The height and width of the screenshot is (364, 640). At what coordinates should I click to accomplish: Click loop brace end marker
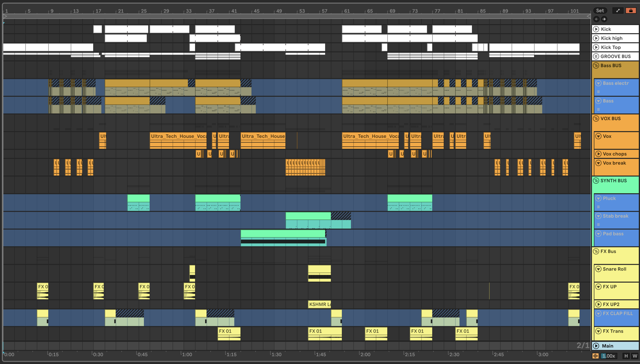(589, 16)
